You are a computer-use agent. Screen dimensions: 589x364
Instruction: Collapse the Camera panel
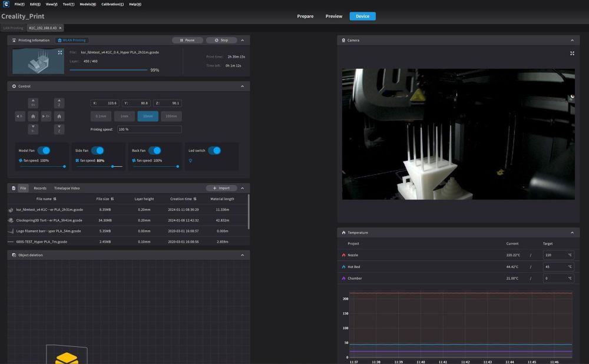[x=572, y=40]
